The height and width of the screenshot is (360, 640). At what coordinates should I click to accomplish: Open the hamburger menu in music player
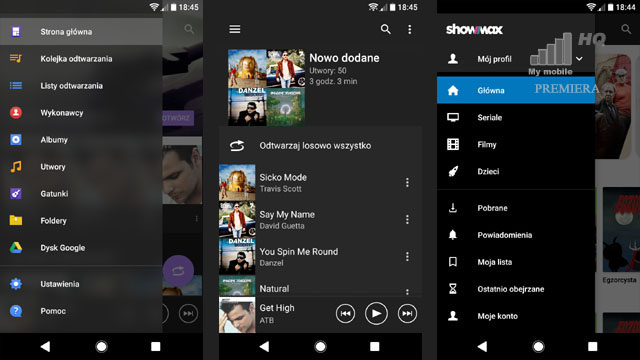point(235,29)
